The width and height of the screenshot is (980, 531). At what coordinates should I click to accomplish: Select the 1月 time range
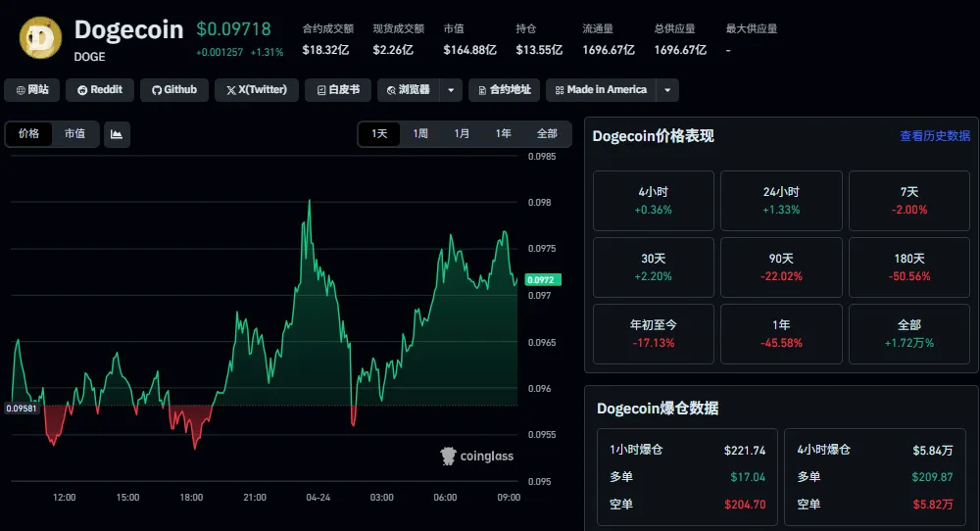click(462, 133)
